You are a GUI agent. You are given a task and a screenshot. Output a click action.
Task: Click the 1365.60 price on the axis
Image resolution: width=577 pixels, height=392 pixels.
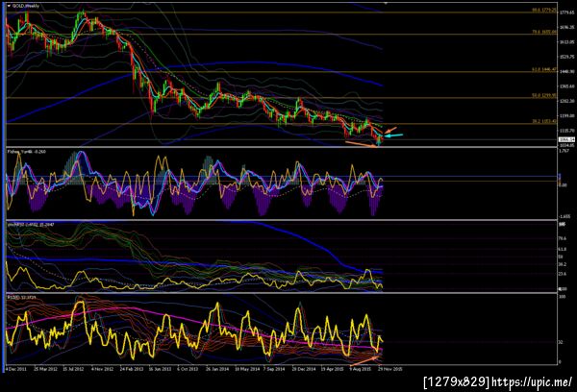(566, 86)
